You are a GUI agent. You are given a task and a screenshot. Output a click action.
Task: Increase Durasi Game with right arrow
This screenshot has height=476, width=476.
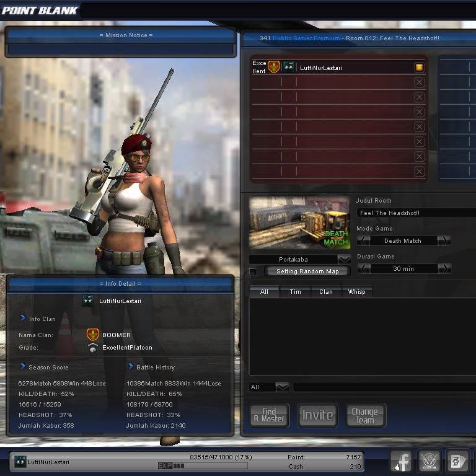(445, 268)
